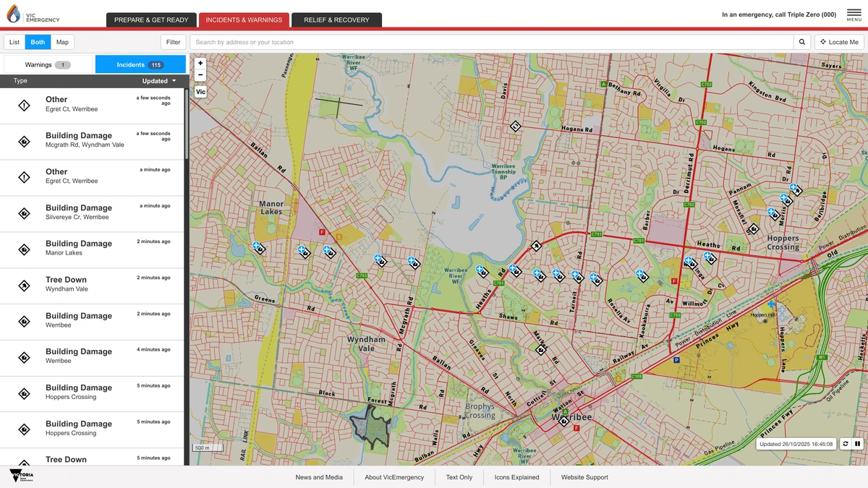868x488 pixels.
Task: Select the Building Damage icon for Manor Lakes
Action: pyautogui.click(x=23, y=248)
